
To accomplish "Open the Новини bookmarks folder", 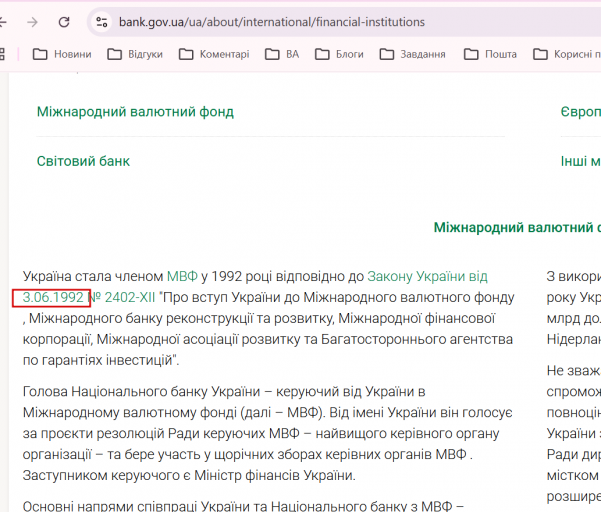I will (62, 54).
